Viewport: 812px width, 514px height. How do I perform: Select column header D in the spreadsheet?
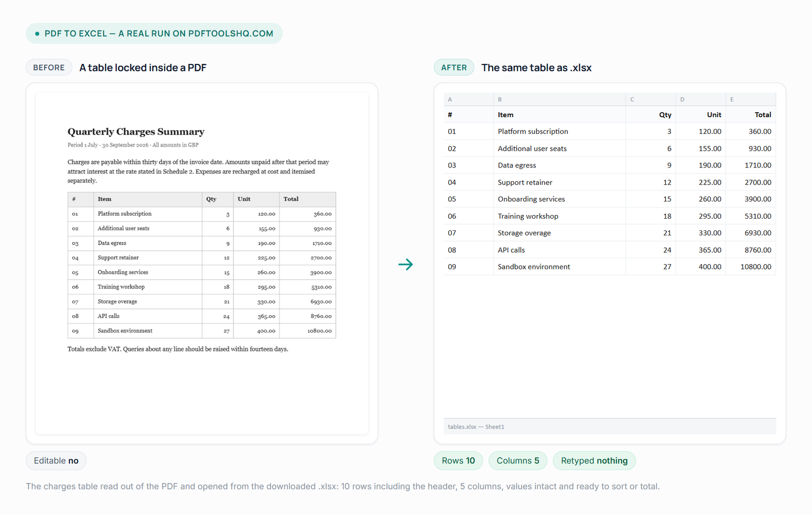(x=700, y=99)
